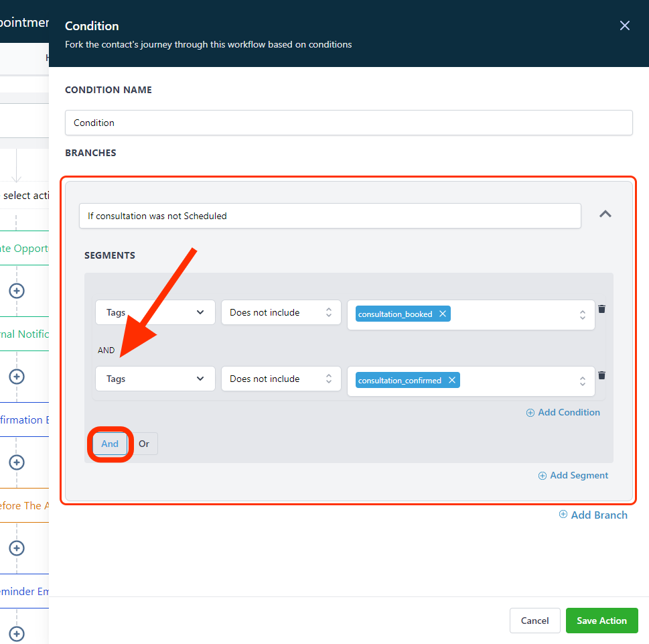Click Add Branch link
649x644 pixels.
click(x=593, y=515)
